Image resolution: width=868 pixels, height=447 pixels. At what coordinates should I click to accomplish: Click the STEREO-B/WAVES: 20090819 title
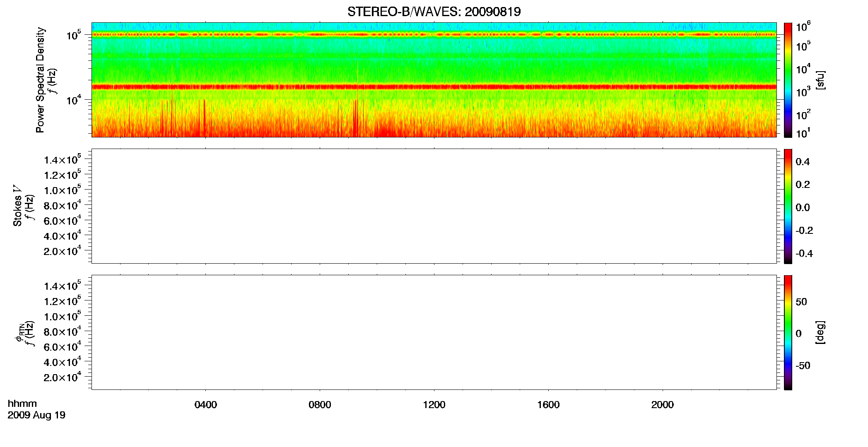tap(434, 12)
